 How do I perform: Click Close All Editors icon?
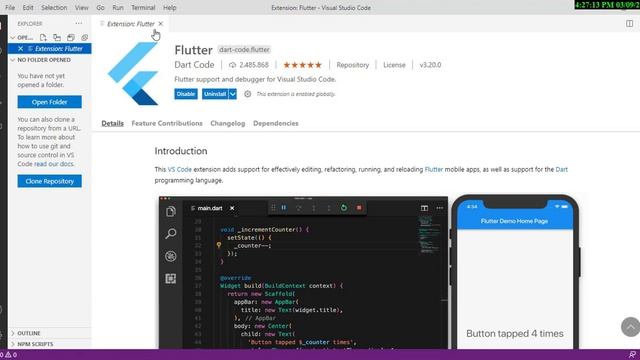coord(84,38)
